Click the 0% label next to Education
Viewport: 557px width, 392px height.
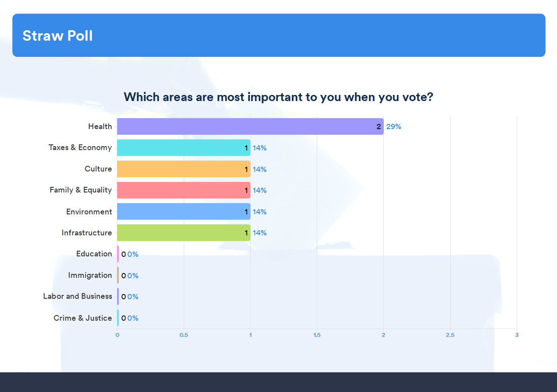(133, 255)
